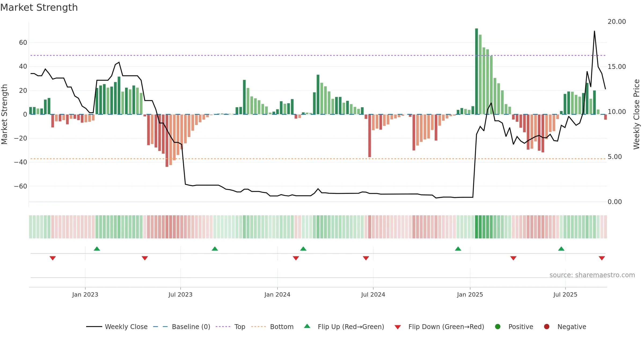The width and height of the screenshot is (644, 362).
Task: Click the 20.00 tick on the right price axis
Action: [x=617, y=22]
